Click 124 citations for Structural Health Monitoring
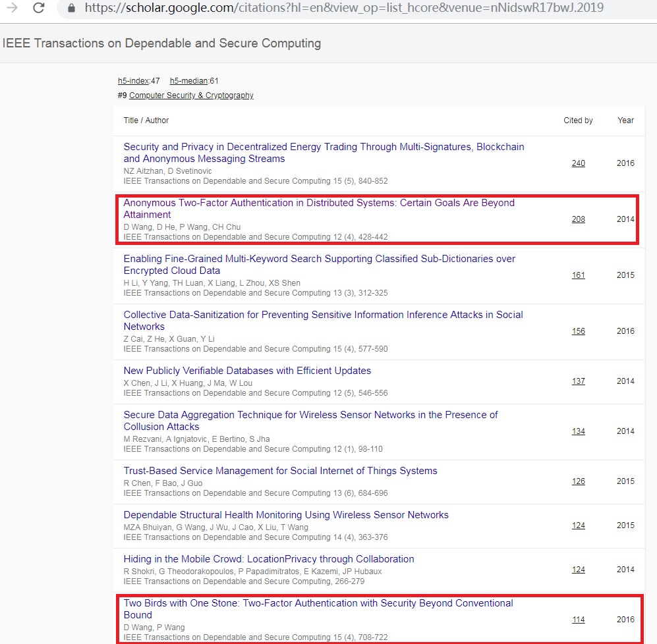The width and height of the screenshot is (657, 644). tap(578, 525)
